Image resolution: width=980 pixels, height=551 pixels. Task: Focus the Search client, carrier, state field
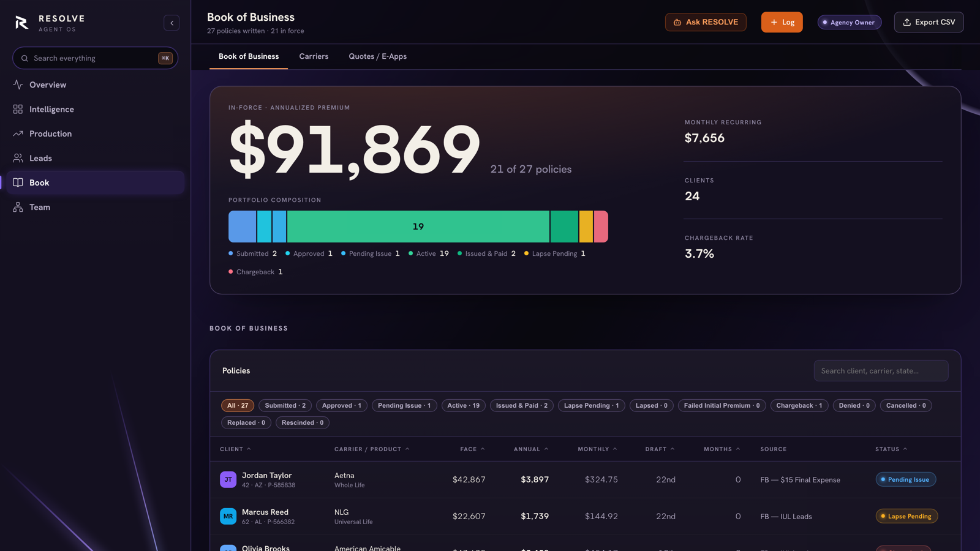click(x=881, y=371)
